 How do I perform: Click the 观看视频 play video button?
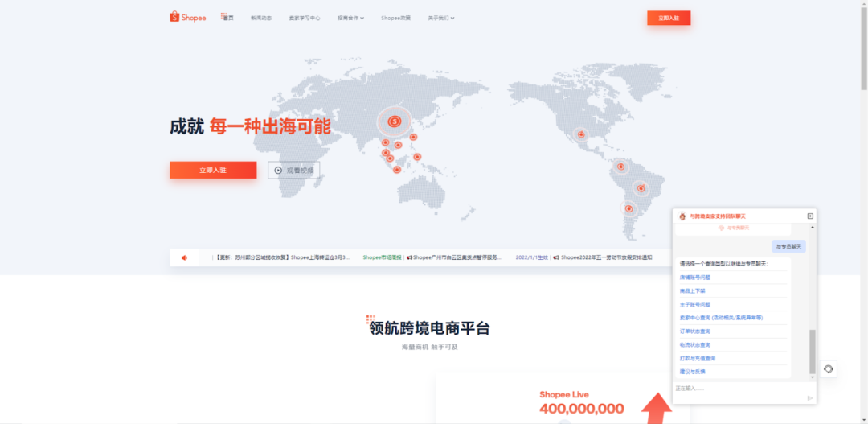pyautogui.click(x=293, y=170)
